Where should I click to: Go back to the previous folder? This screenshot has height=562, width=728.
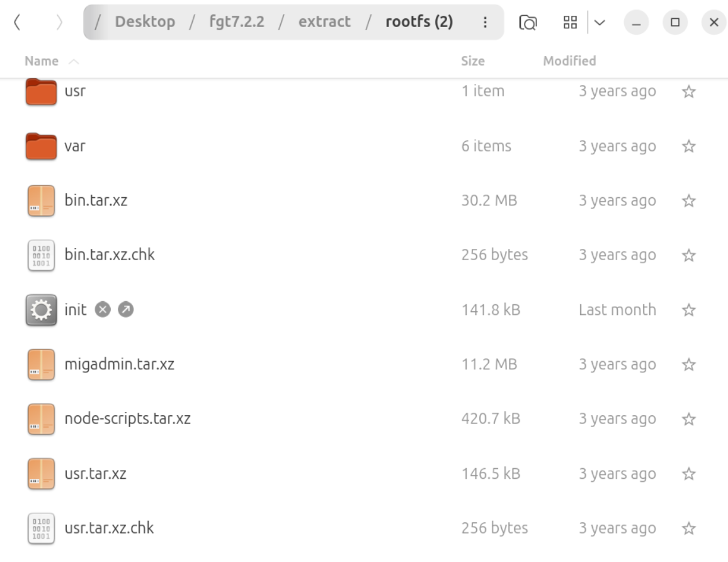click(17, 22)
